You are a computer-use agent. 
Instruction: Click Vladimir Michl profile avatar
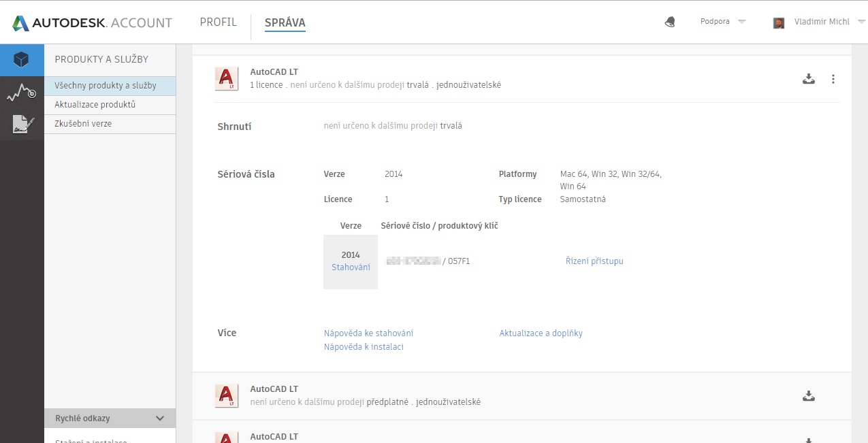coord(779,22)
